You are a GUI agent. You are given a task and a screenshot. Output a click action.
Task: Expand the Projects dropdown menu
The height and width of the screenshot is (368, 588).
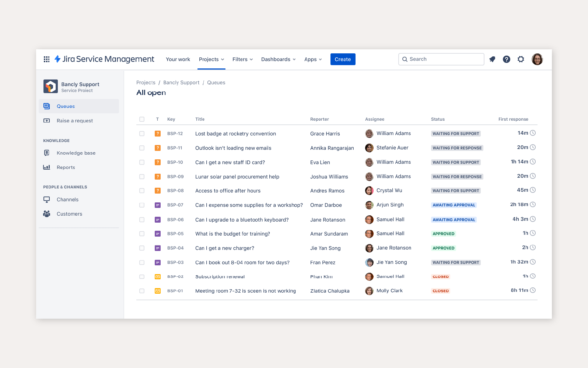[x=211, y=59]
